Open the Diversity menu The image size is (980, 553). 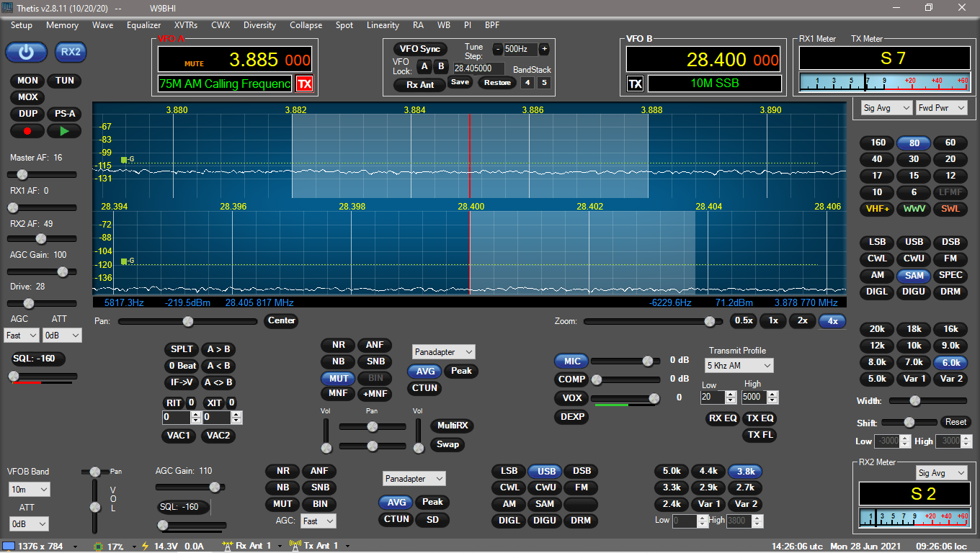(260, 25)
